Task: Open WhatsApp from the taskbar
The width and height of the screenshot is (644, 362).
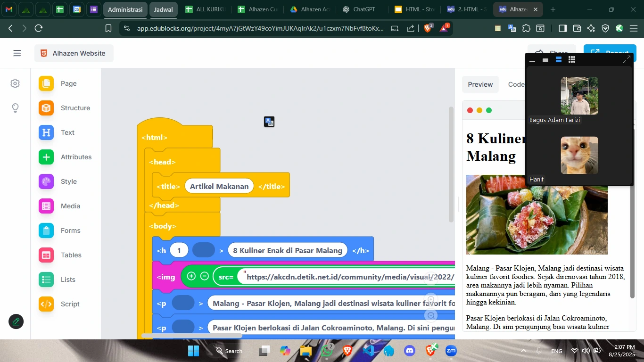Action: pyautogui.click(x=328, y=351)
